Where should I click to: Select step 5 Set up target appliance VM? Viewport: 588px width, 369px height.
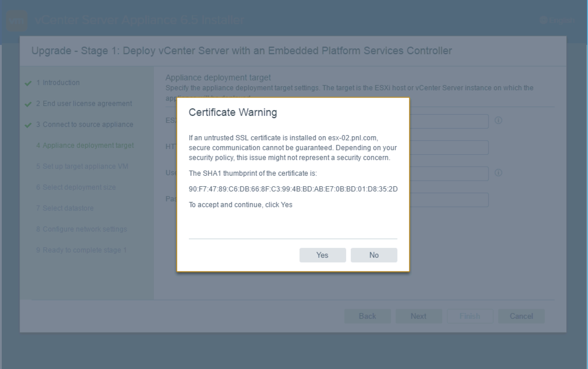click(82, 166)
